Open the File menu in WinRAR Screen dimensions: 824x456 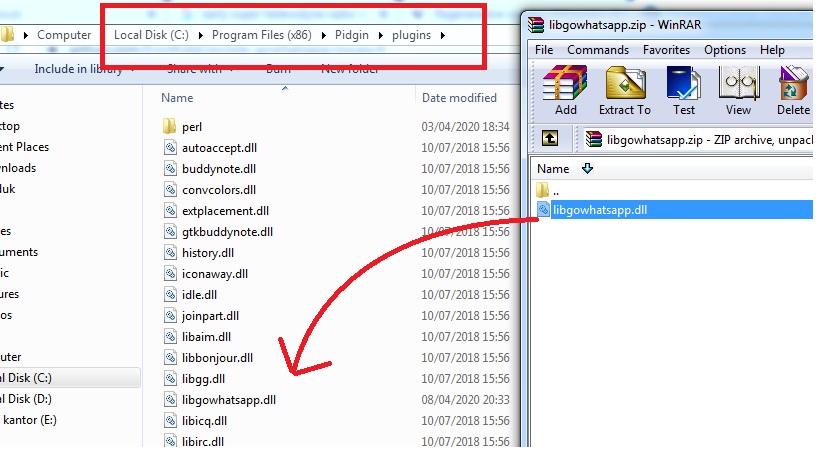coord(544,50)
